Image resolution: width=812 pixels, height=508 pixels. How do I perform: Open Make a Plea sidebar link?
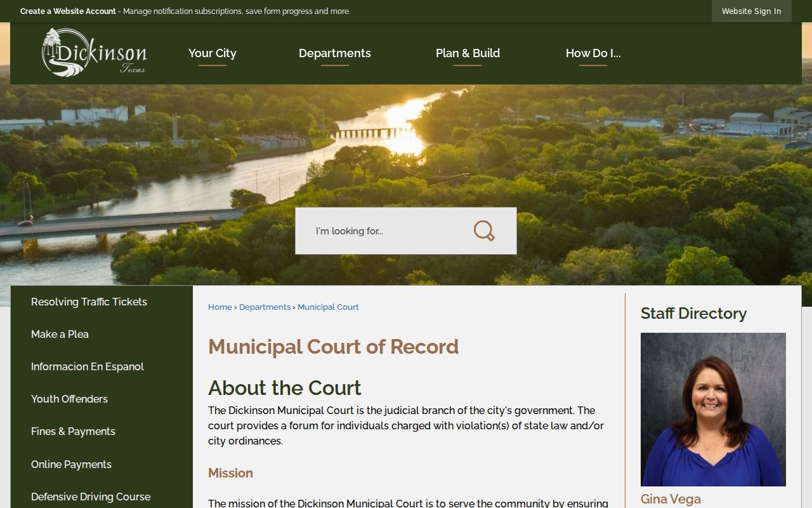pos(60,334)
